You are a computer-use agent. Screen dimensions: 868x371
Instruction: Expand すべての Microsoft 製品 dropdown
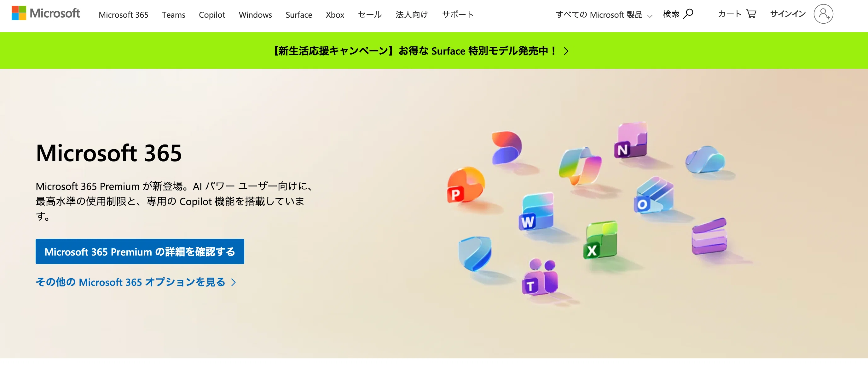(x=604, y=15)
